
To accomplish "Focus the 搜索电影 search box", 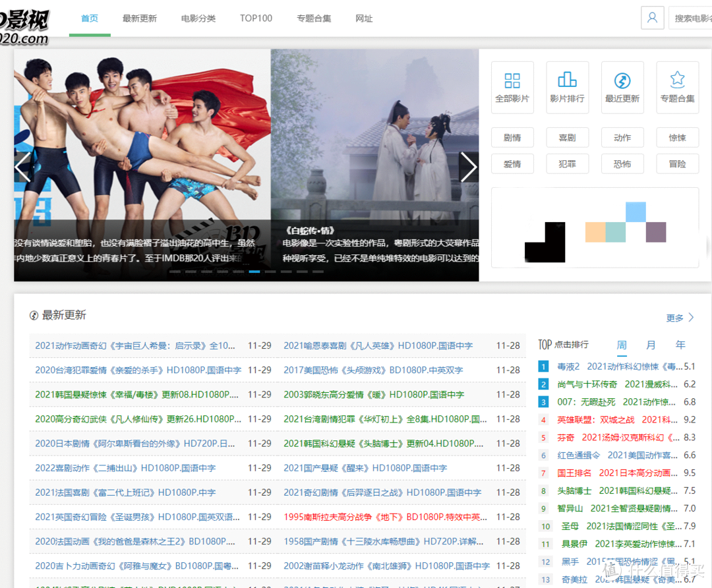I will coord(690,18).
